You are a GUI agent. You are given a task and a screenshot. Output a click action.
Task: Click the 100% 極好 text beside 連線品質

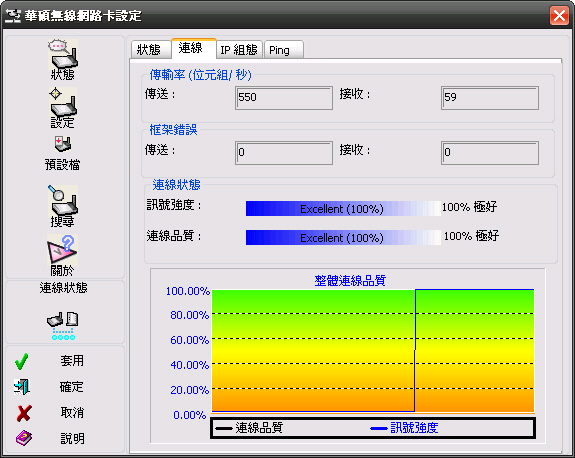[471, 236]
